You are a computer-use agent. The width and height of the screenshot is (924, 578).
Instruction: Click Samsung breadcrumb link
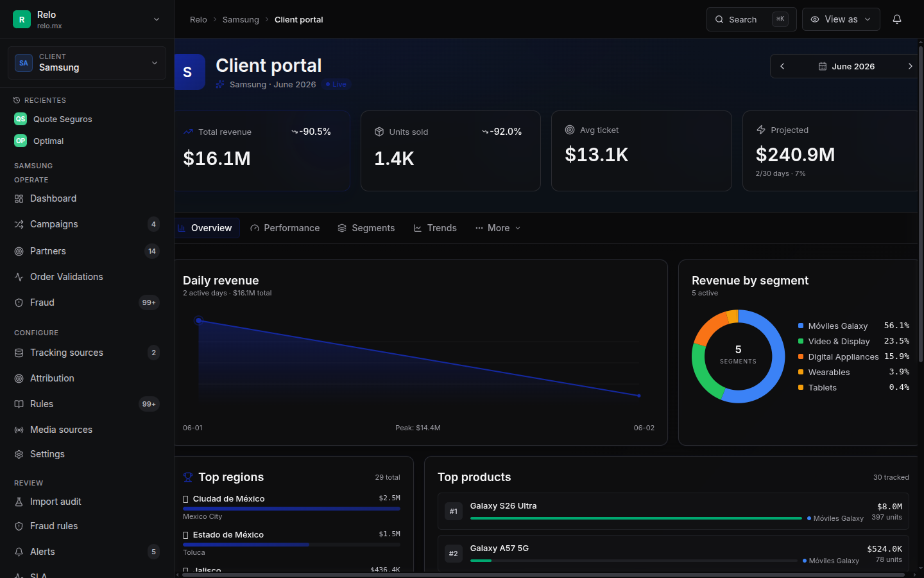(241, 19)
